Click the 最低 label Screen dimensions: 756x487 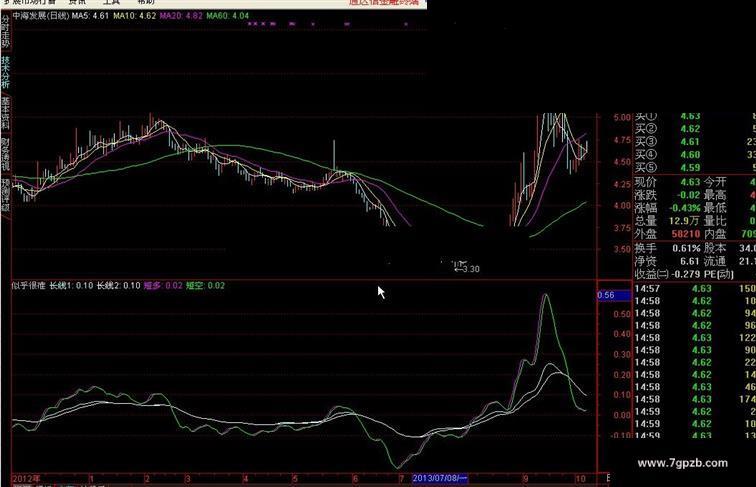pos(715,208)
